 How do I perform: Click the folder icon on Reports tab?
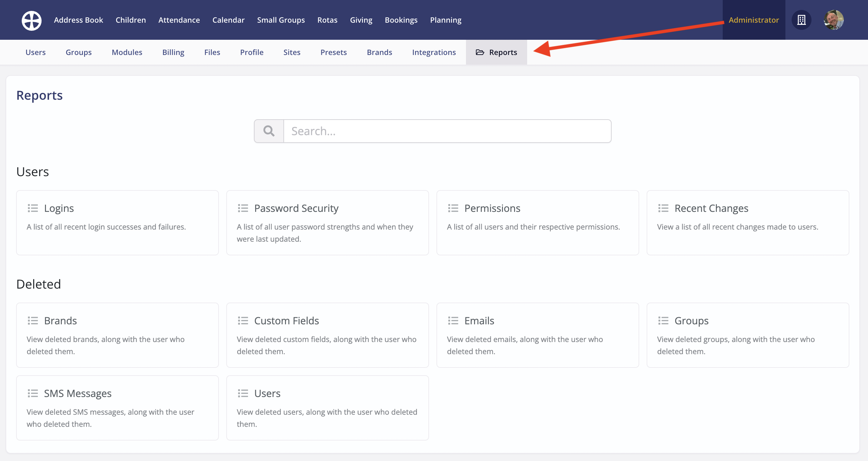tap(480, 52)
